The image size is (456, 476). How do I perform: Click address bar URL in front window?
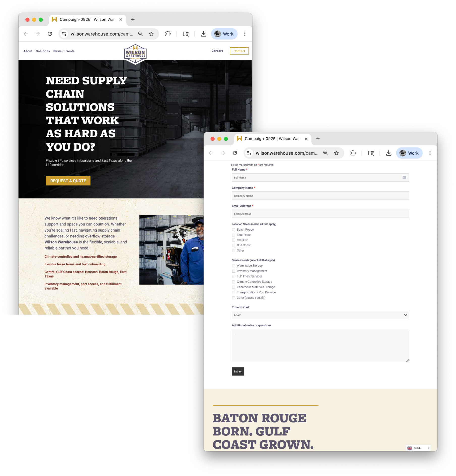click(x=287, y=153)
